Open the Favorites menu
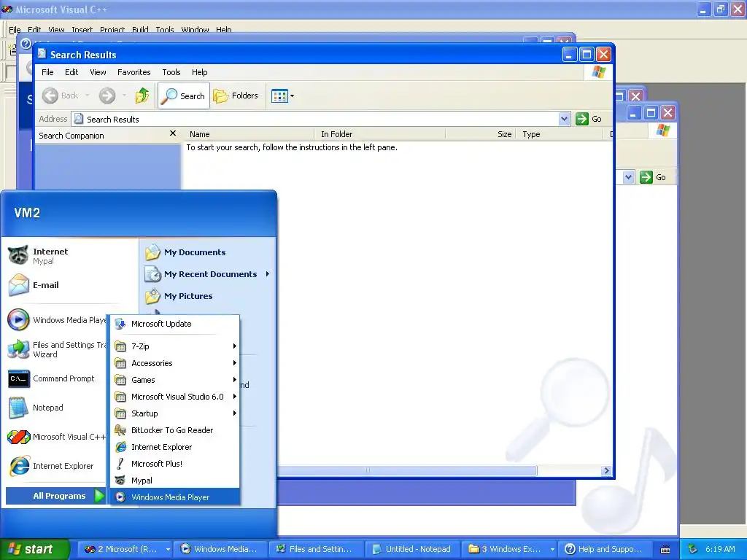 [x=134, y=72]
